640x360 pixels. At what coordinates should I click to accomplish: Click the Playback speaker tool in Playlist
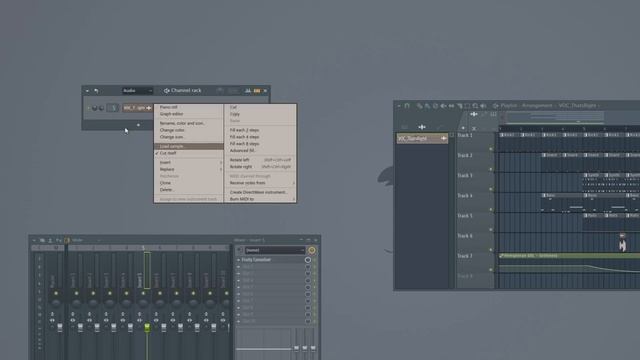[483, 106]
